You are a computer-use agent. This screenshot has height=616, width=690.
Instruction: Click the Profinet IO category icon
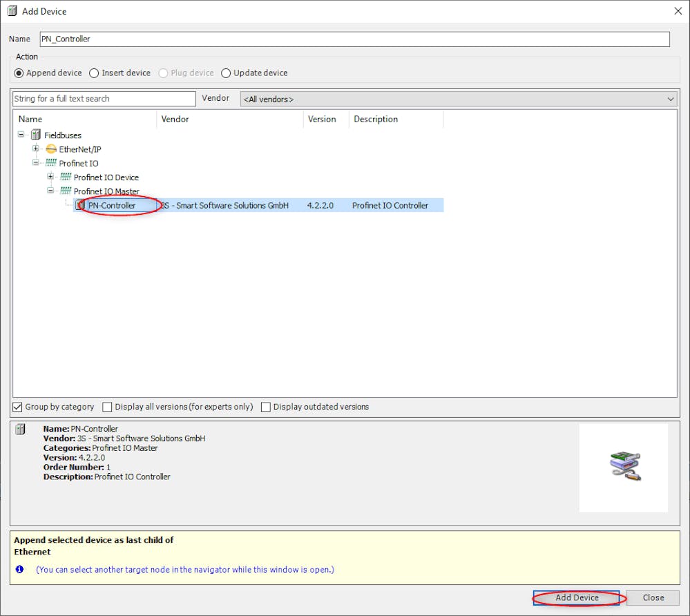click(x=51, y=163)
